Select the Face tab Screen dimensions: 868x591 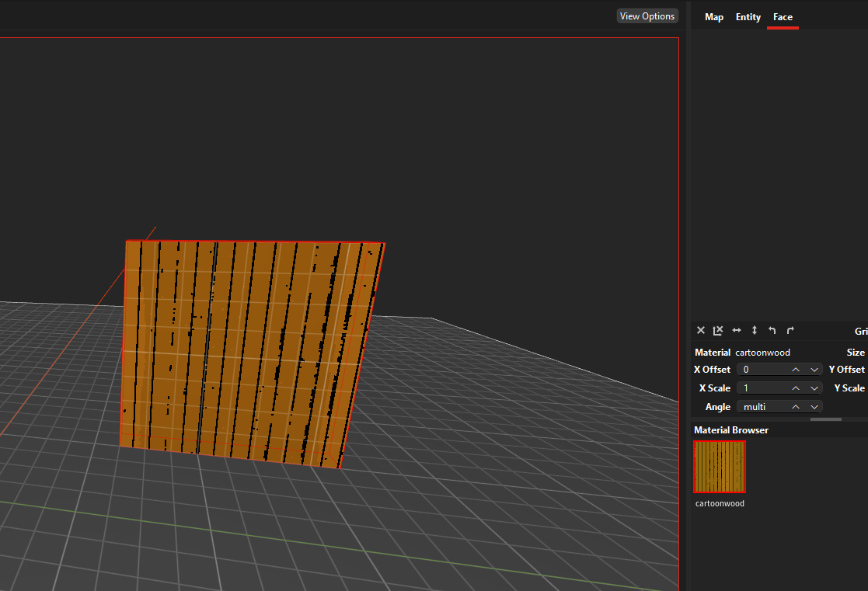pyautogui.click(x=783, y=17)
